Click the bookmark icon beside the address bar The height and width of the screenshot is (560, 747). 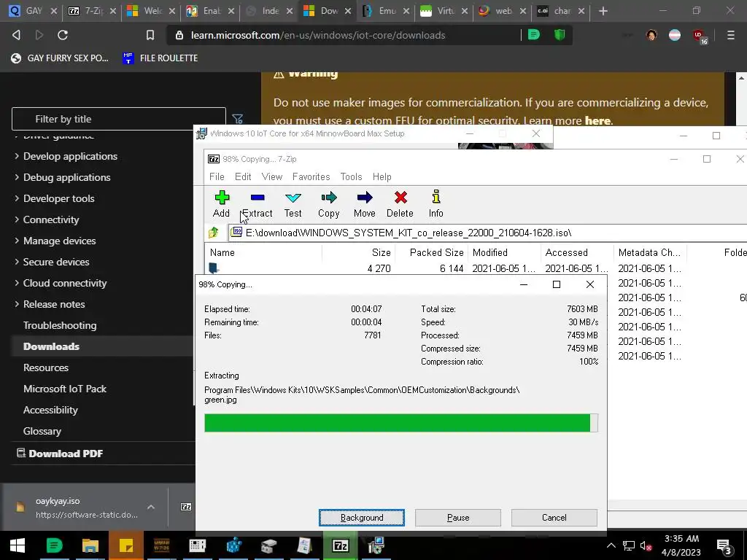(150, 35)
